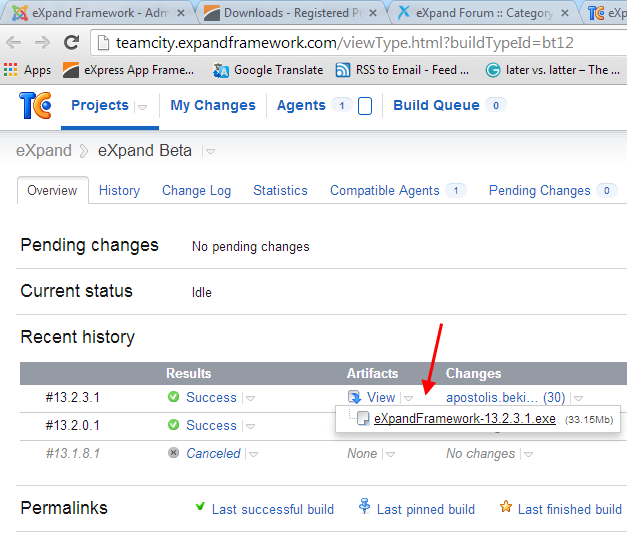Open Canceled dropdown for build #13.1.8.1
627x549 pixels.
(x=254, y=454)
